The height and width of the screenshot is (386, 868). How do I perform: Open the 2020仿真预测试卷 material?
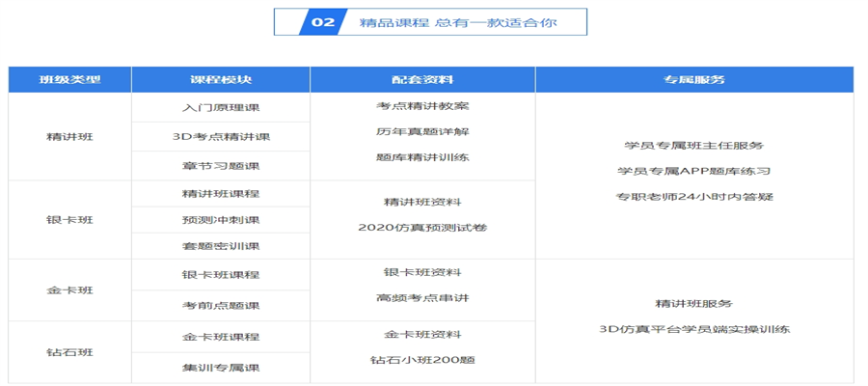tap(422, 228)
